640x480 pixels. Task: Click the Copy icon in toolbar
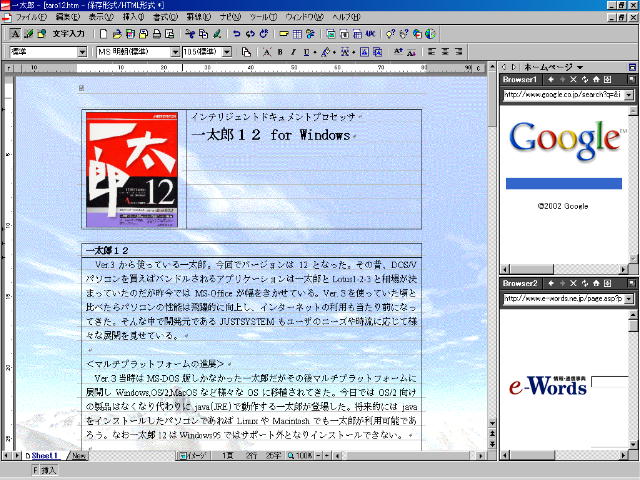coord(203,34)
